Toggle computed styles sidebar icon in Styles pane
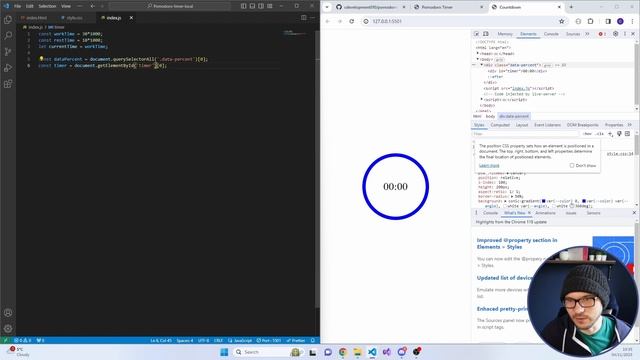 pos(628,134)
